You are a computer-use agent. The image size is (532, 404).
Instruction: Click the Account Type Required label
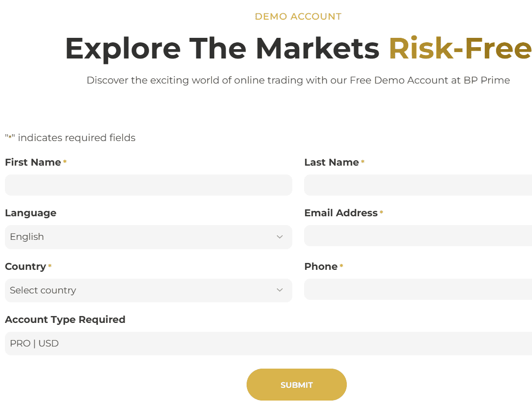[65, 319]
